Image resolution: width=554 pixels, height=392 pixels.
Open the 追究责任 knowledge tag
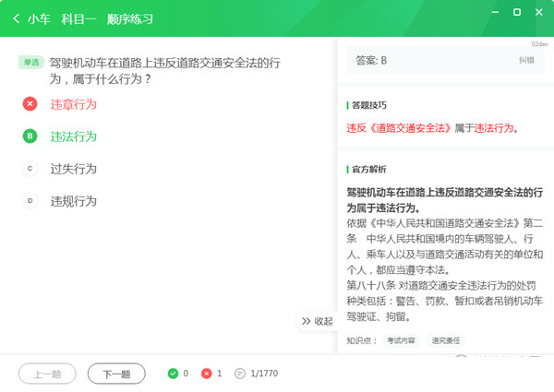[445, 340]
